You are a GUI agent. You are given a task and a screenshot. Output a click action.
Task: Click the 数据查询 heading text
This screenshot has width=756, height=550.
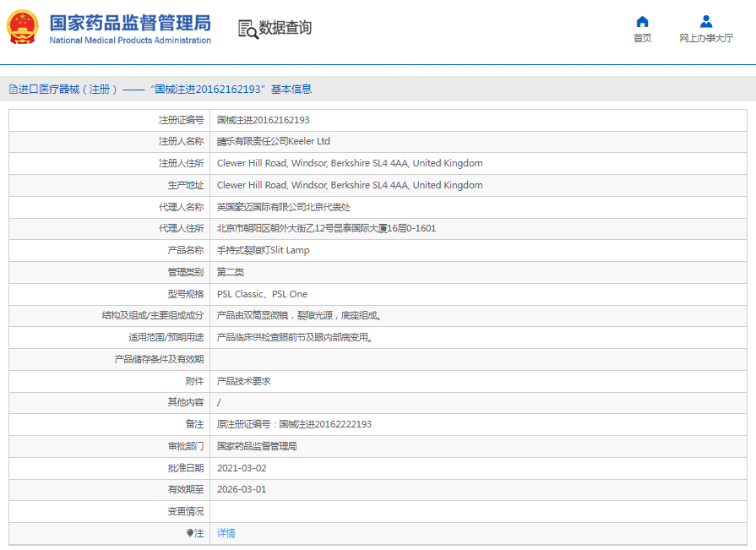coord(285,28)
